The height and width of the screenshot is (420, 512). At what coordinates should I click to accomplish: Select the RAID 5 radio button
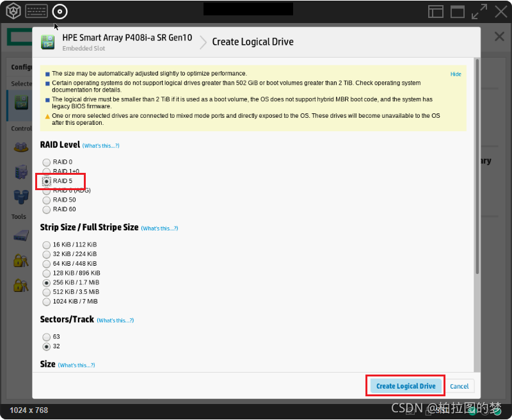(47, 181)
